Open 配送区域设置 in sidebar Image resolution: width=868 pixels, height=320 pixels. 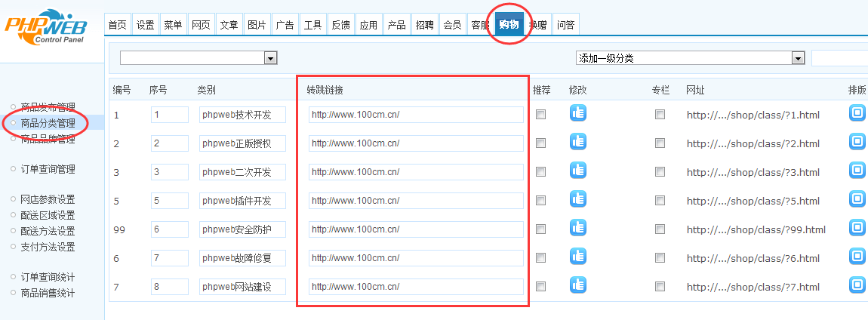pos(48,215)
